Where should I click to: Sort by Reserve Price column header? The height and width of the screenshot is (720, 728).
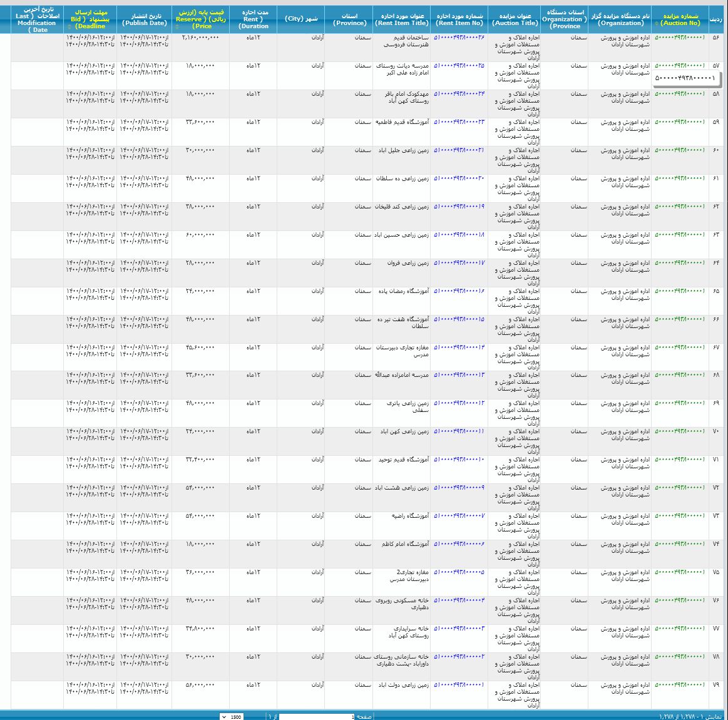(x=202, y=19)
